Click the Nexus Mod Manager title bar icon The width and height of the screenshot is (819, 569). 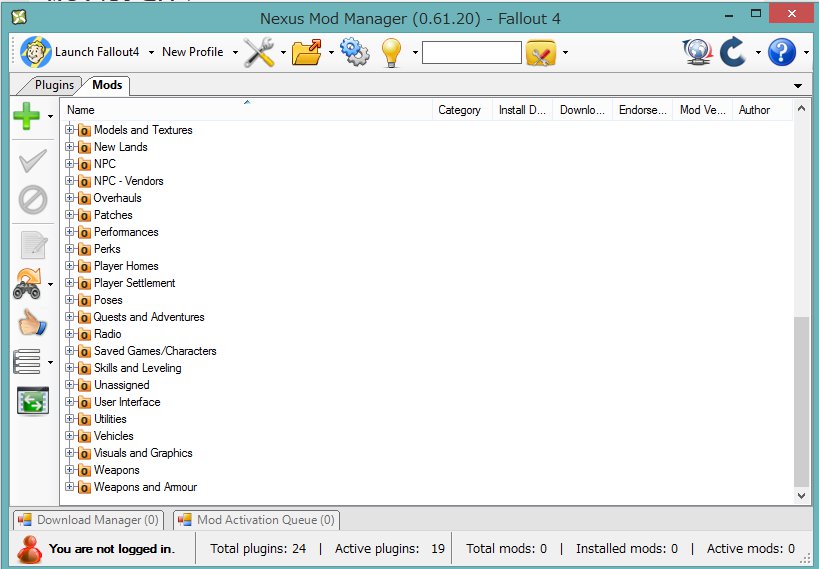[x=19, y=17]
